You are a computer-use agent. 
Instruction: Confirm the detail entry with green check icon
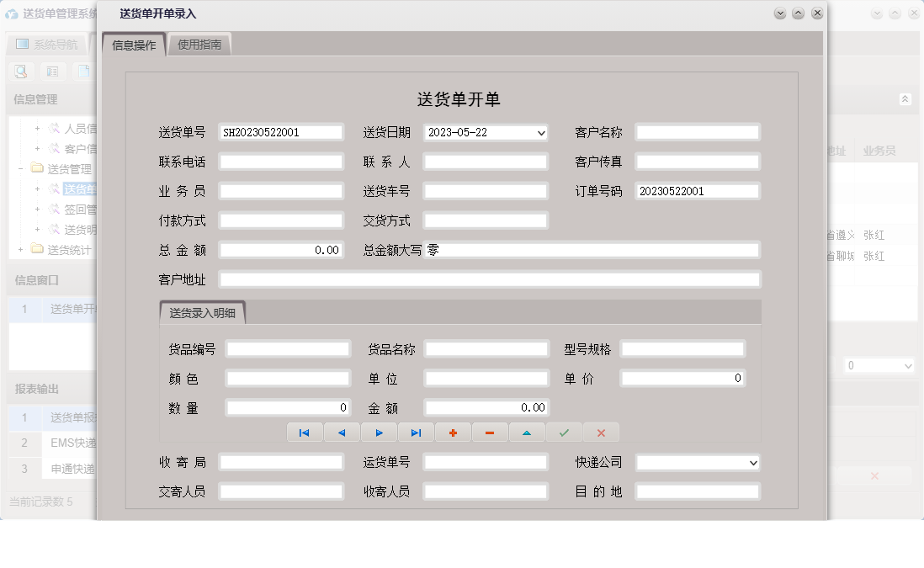click(x=564, y=432)
